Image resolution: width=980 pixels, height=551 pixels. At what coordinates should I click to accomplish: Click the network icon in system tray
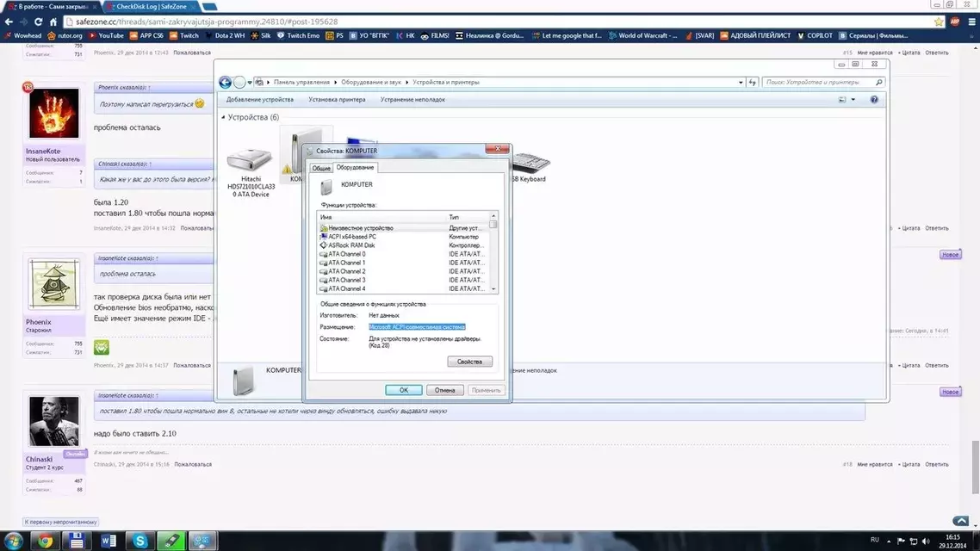913,541
